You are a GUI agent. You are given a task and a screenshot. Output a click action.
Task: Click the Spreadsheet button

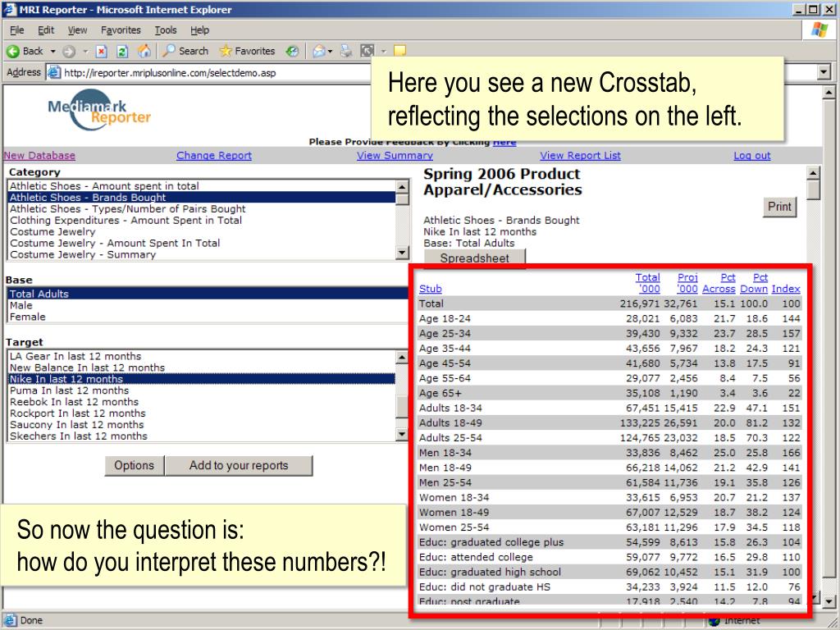click(x=475, y=258)
